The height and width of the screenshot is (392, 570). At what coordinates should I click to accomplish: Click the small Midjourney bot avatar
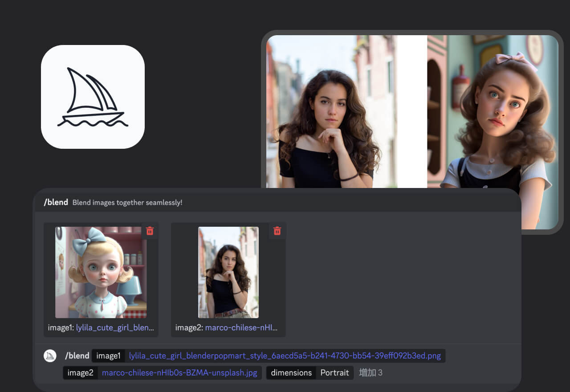(x=50, y=355)
